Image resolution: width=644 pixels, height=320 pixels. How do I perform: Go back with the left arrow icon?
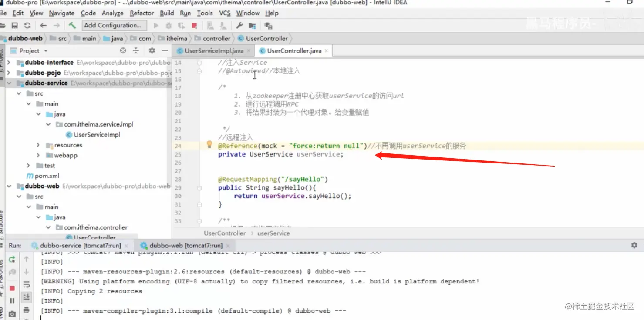coord(43,26)
